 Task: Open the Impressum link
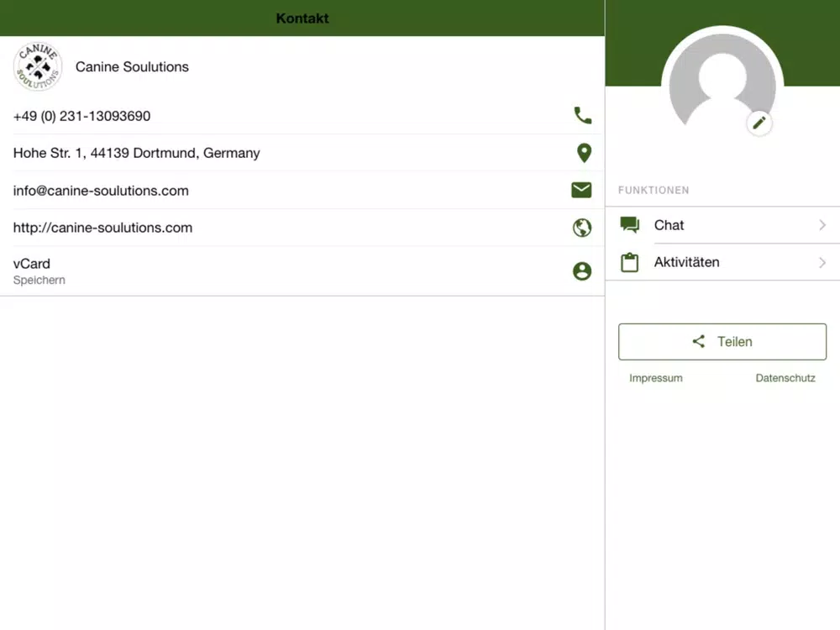tap(656, 378)
